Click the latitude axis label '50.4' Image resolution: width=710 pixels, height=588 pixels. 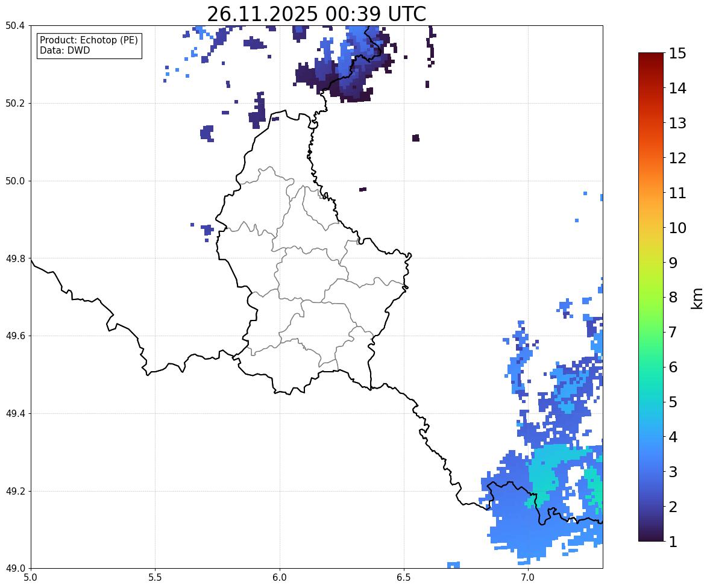coord(15,26)
